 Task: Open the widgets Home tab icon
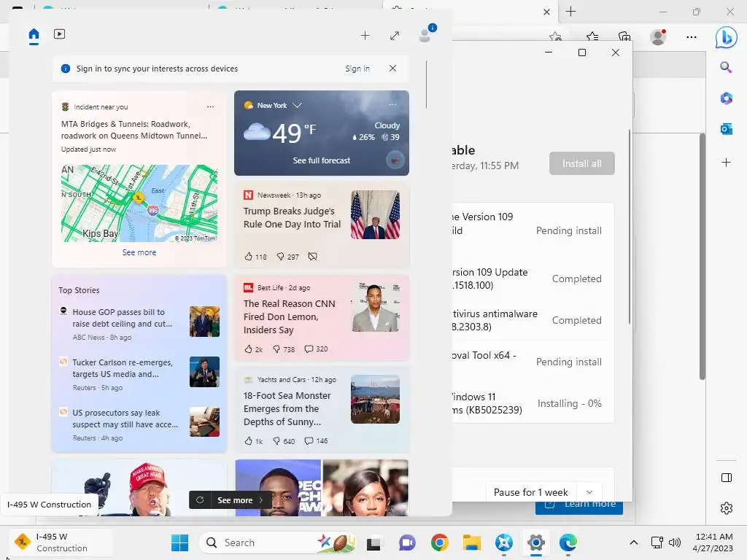tap(34, 35)
